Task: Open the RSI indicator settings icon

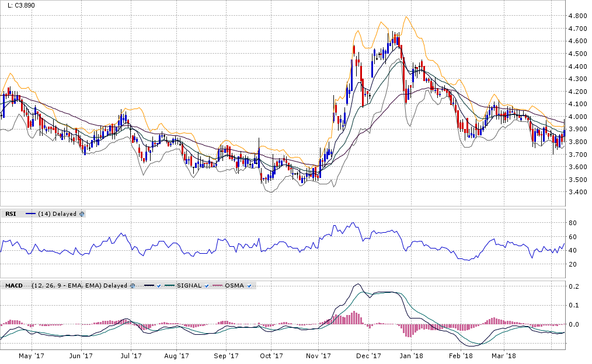Action: 82,214
